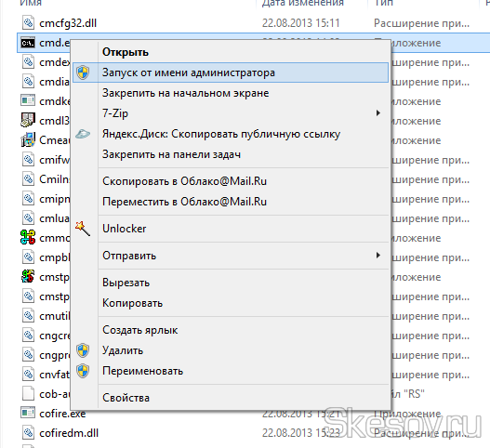Choose Закрепить на панели задач
The image size is (490, 448).
[231, 154]
